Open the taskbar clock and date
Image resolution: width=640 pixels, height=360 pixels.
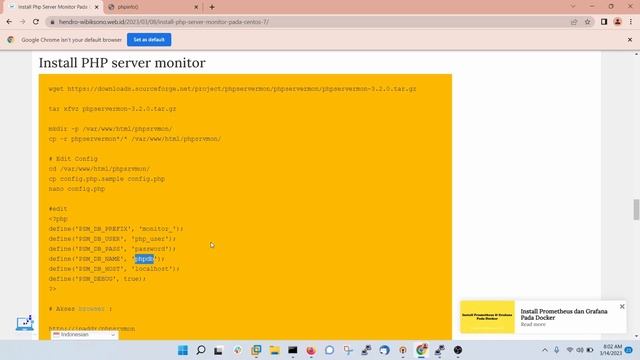click(x=611, y=350)
